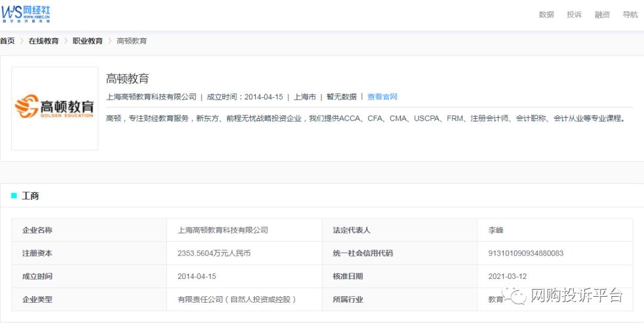
Task: Go to 在线教育 breadcrumb link
Action: click(x=44, y=41)
